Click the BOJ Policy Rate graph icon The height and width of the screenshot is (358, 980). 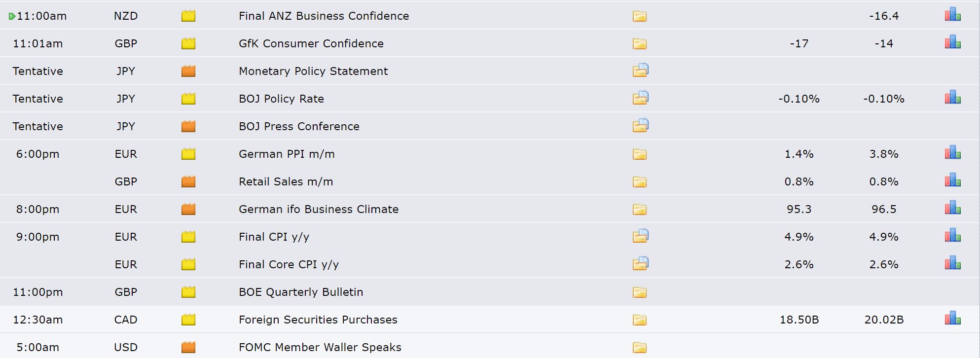click(x=952, y=97)
